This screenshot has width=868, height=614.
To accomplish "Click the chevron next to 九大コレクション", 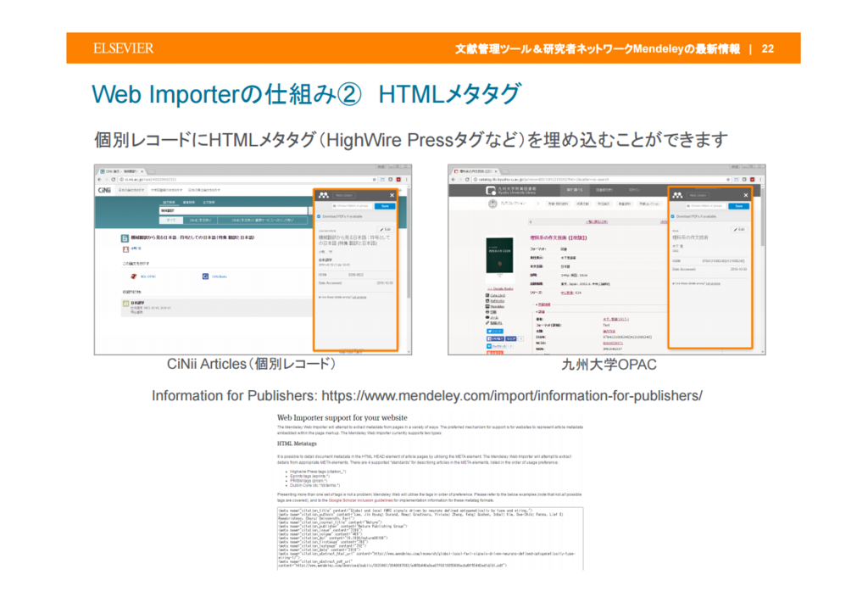I will [538, 204].
